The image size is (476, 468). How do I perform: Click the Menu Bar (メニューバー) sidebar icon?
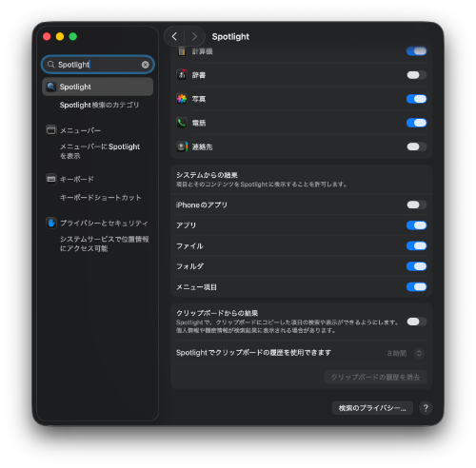51,130
